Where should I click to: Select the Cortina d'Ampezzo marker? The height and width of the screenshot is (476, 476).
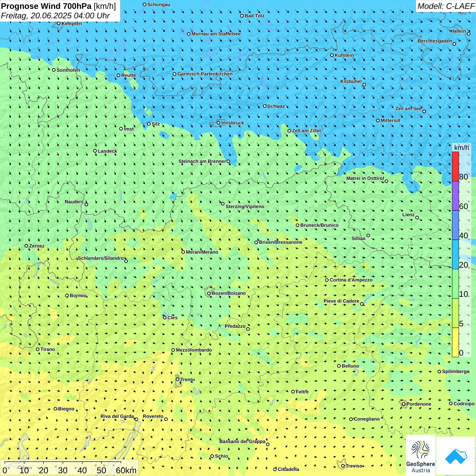click(327, 280)
